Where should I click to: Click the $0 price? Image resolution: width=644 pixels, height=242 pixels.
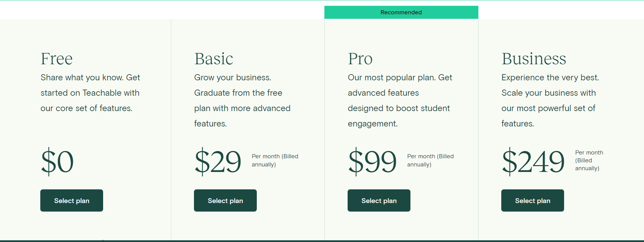57,161
